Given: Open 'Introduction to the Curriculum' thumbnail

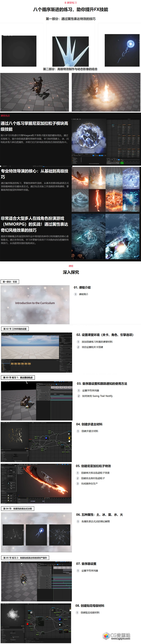Looking at the screenshot, I should (x=35, y=305).
